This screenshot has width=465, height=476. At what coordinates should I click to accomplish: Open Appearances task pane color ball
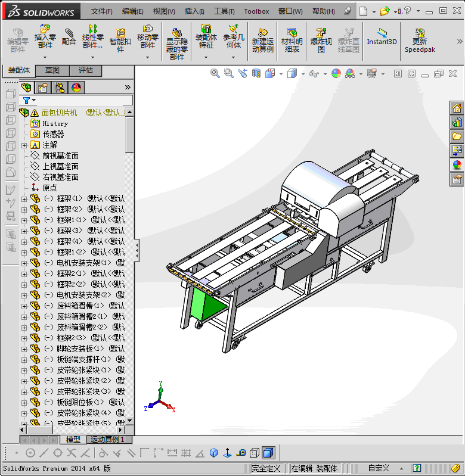pos(457,165)
